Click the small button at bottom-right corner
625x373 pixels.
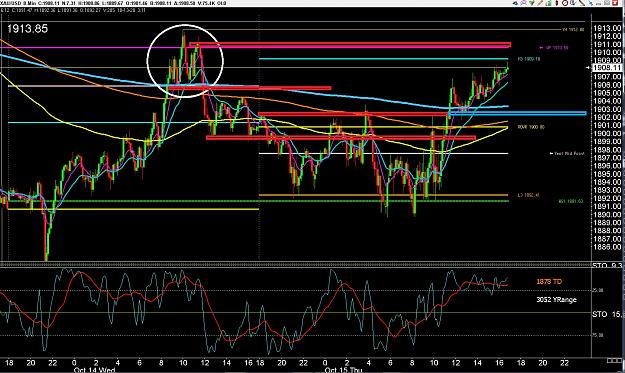(614, 360)
